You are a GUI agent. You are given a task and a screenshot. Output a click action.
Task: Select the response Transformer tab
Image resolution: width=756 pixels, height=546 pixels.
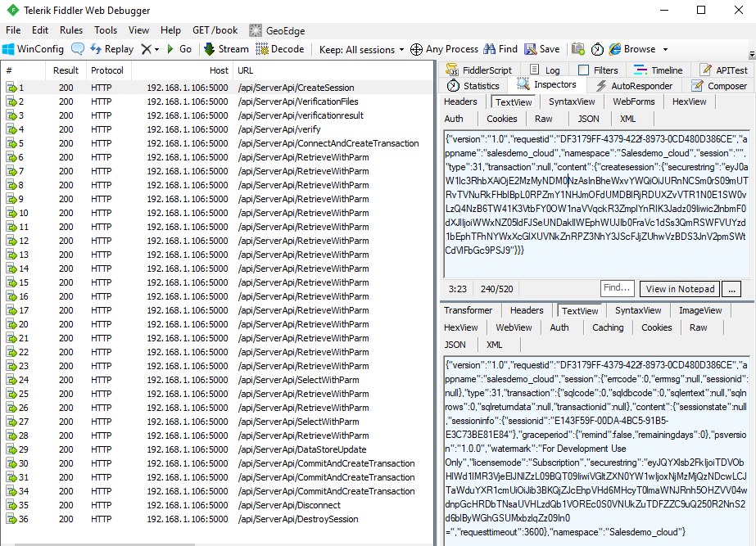tap(469, 310)
